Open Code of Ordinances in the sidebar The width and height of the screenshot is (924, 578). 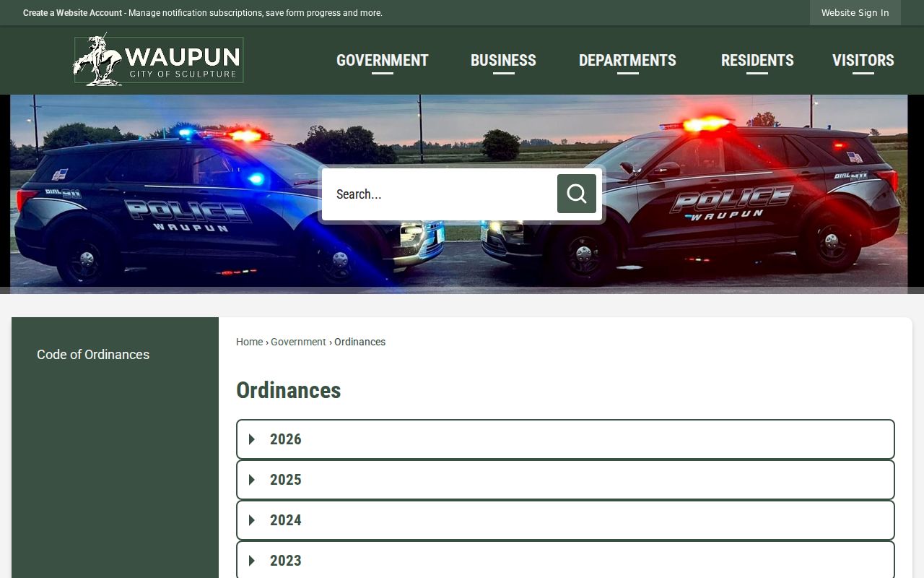point(93,355)
